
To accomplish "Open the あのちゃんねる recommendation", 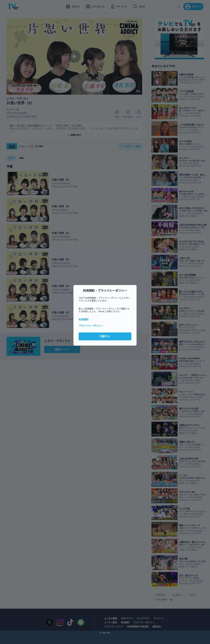I will 179,195.
